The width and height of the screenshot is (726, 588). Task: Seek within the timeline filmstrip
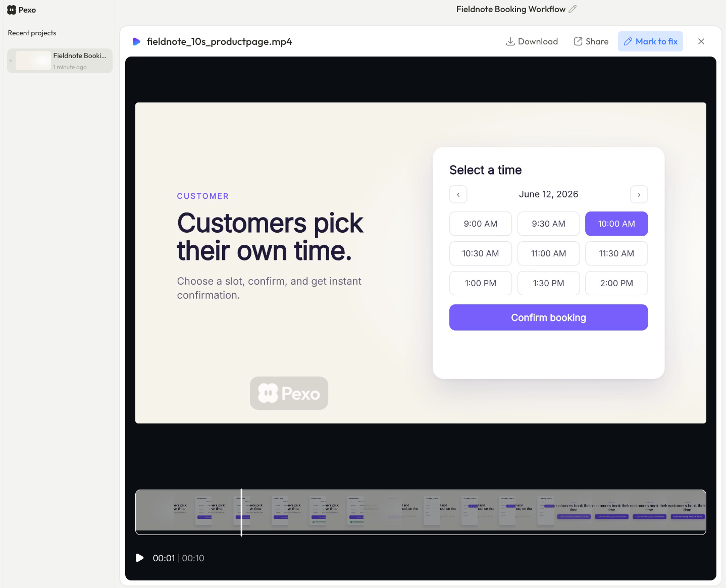421,512
